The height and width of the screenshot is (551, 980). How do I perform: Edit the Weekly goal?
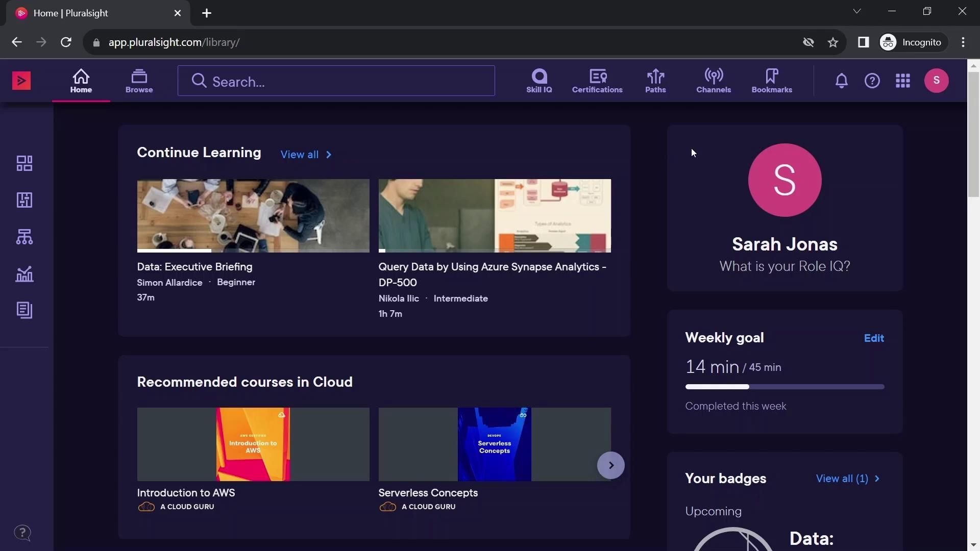[x=874, y=338]
